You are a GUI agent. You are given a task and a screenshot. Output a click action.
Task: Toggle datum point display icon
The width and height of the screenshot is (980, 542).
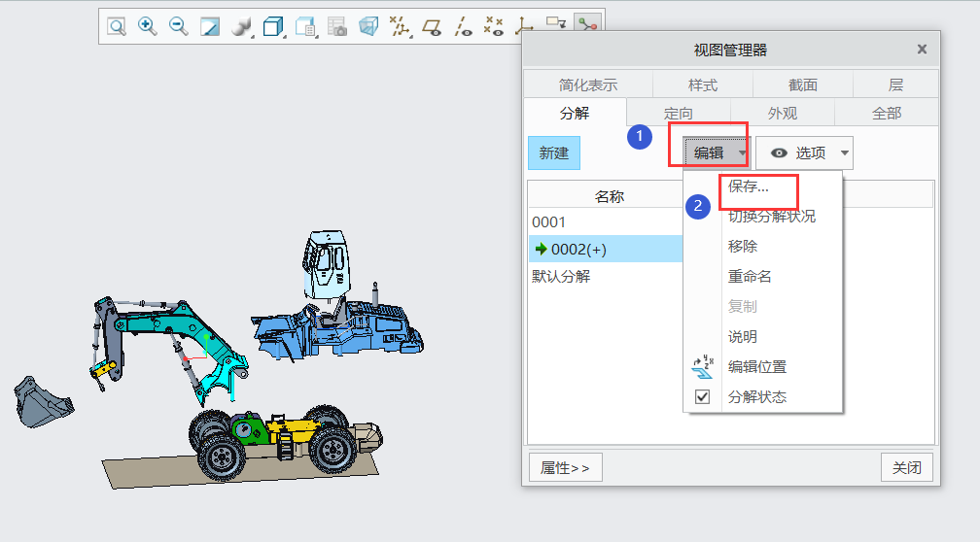click(494, 26)
